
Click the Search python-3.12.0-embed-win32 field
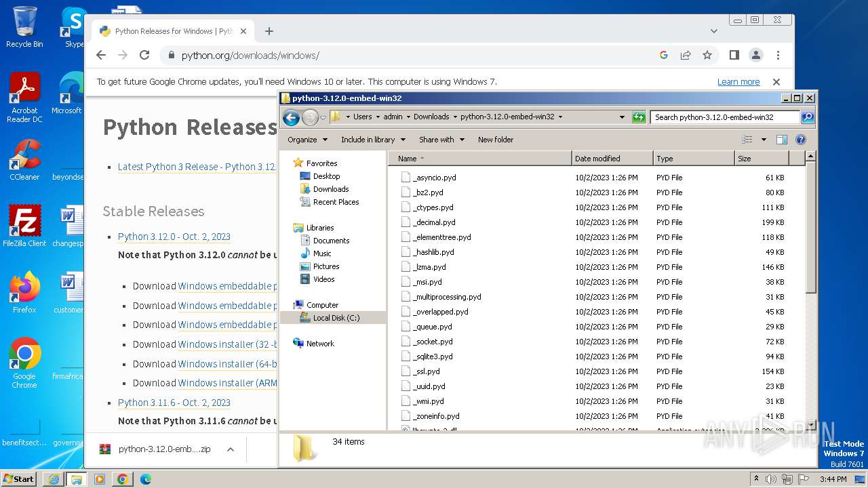coord(726,117)
